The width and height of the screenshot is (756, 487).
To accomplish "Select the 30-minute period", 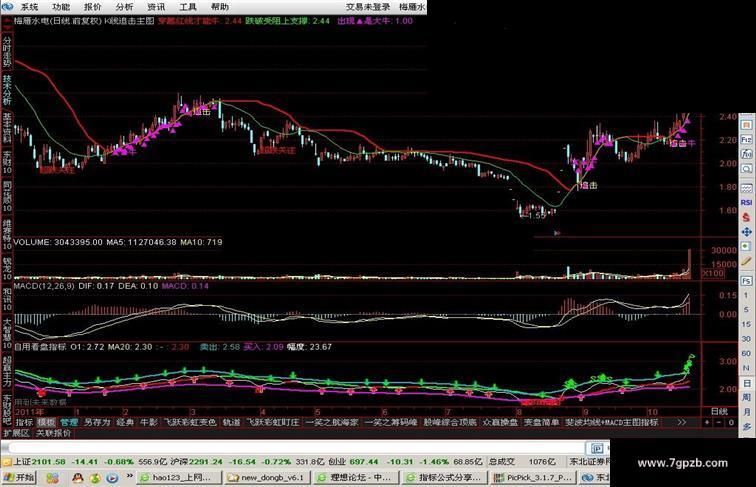I will tap(746, 339).
